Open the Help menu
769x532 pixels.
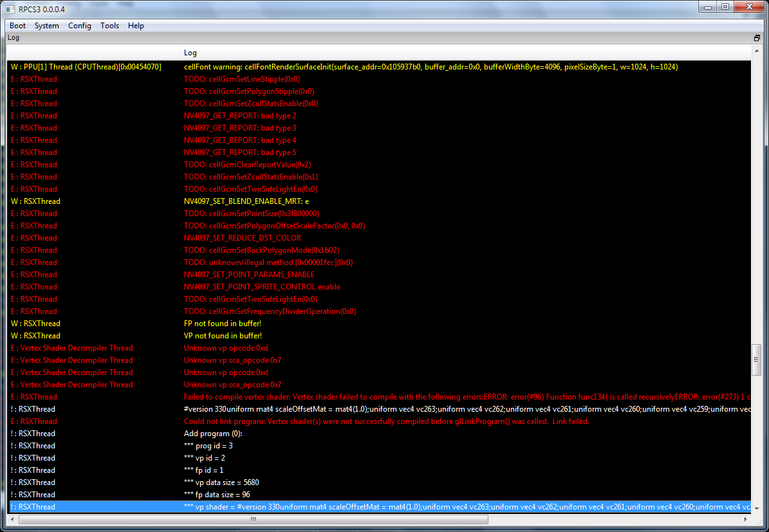click(x=136, y=26)
